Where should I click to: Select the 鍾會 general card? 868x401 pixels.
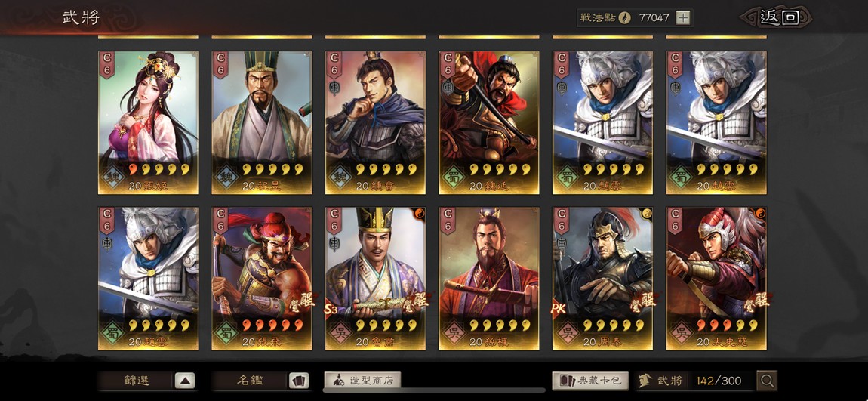tap(375, 123)
